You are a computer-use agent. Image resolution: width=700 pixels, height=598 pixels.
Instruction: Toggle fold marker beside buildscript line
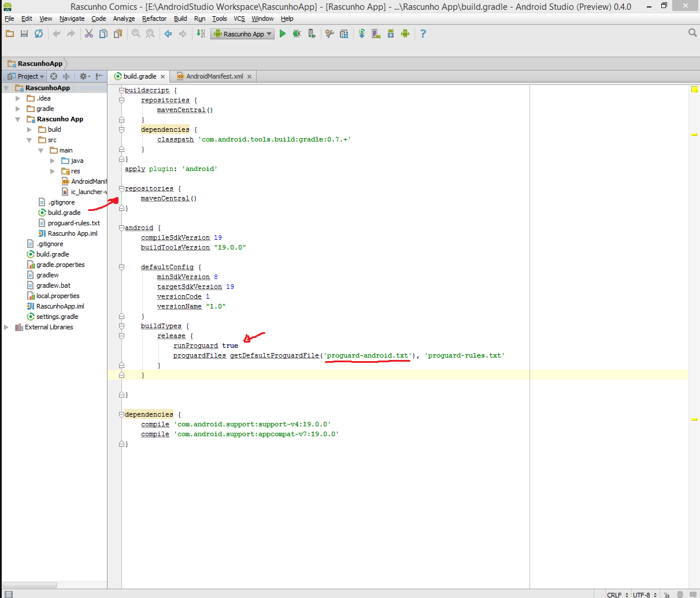coord(121,90)
